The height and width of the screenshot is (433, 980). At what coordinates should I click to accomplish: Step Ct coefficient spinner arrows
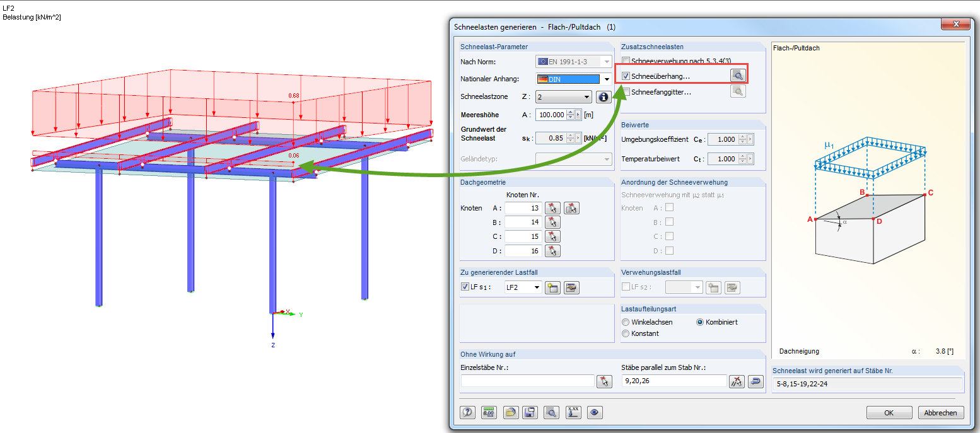point(743,159)
